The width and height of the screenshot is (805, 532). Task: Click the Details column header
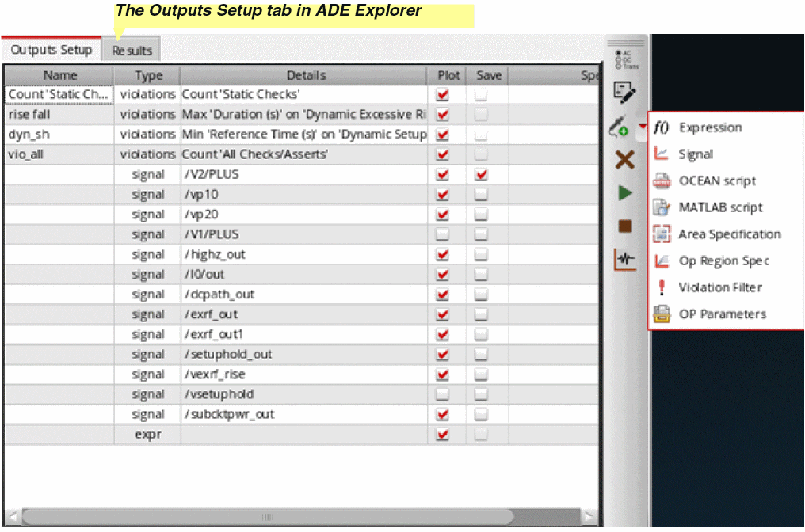[306, 75]
